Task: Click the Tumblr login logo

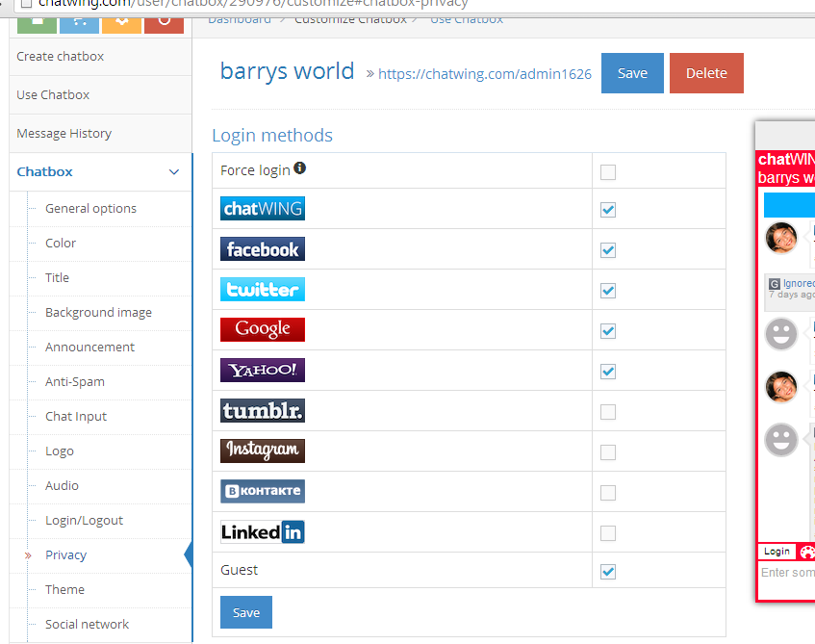Action: click(x=262, y=411)
